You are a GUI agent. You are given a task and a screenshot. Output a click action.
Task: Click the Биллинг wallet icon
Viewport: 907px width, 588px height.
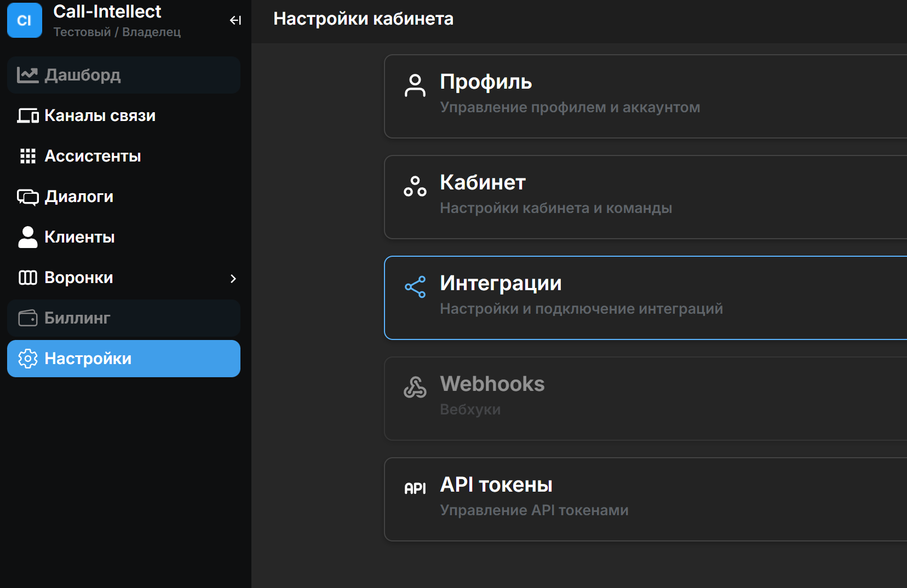[x=27, y=318]
